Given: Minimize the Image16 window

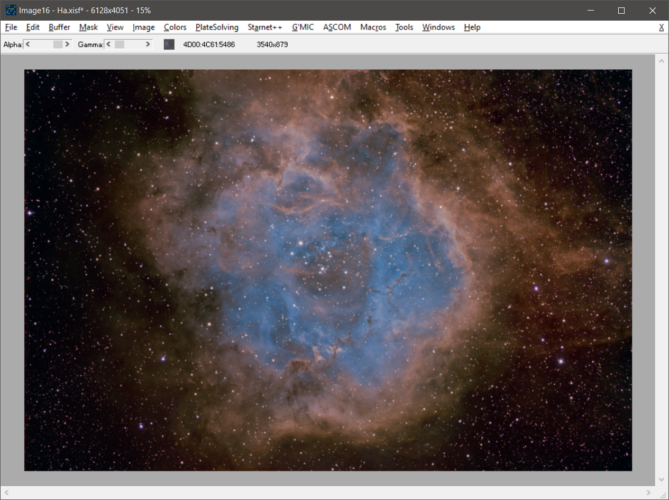Looking at the screenshot, I should [590, 10].
